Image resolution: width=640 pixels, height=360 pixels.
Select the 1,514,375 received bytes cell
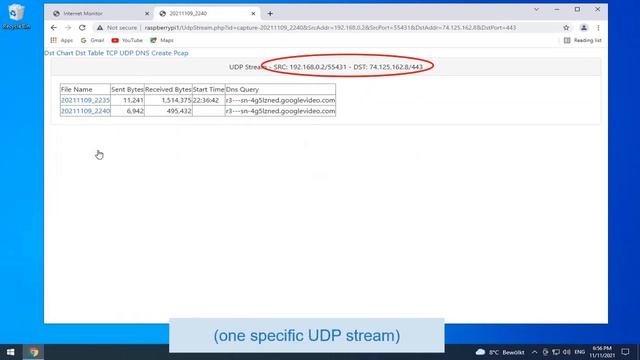(x=168, y=100)
